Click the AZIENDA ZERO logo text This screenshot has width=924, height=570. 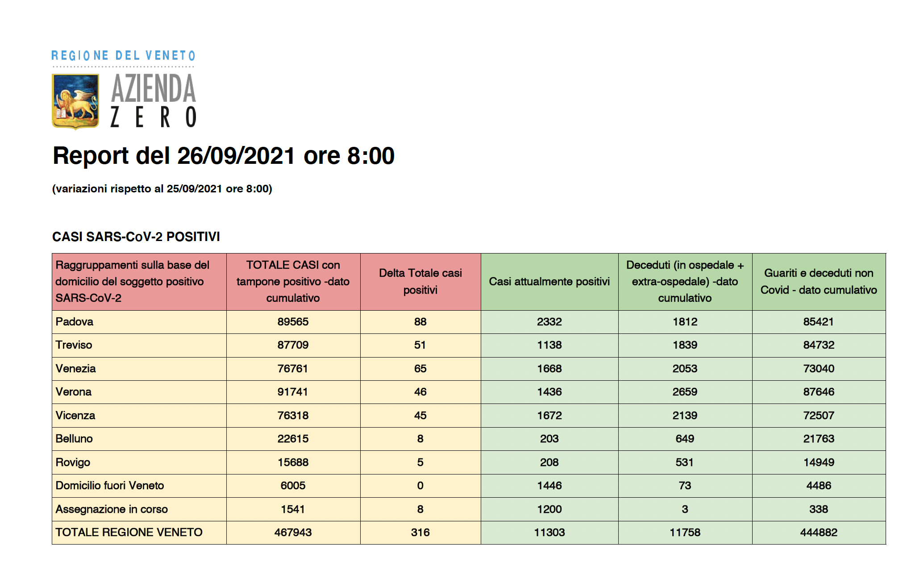[154, 101]
